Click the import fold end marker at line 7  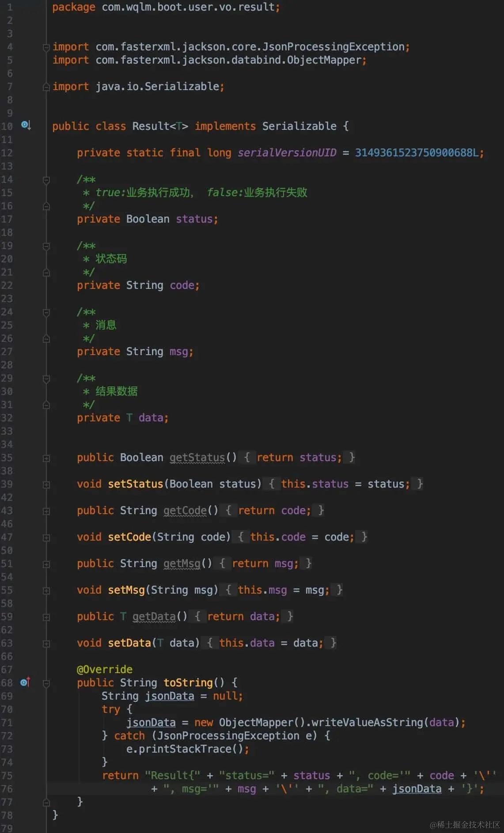click(x=46, y=87)
